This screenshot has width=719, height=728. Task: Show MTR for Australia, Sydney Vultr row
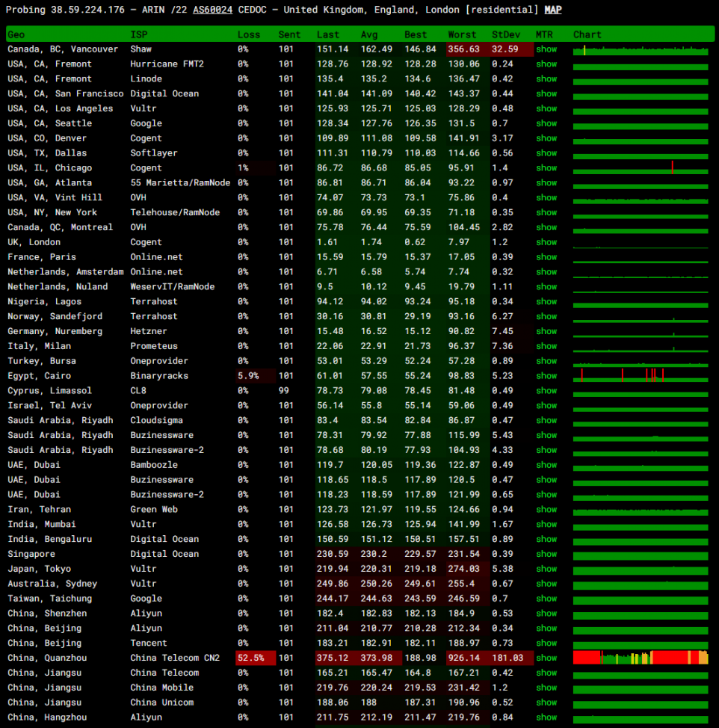tap(546, 584)
